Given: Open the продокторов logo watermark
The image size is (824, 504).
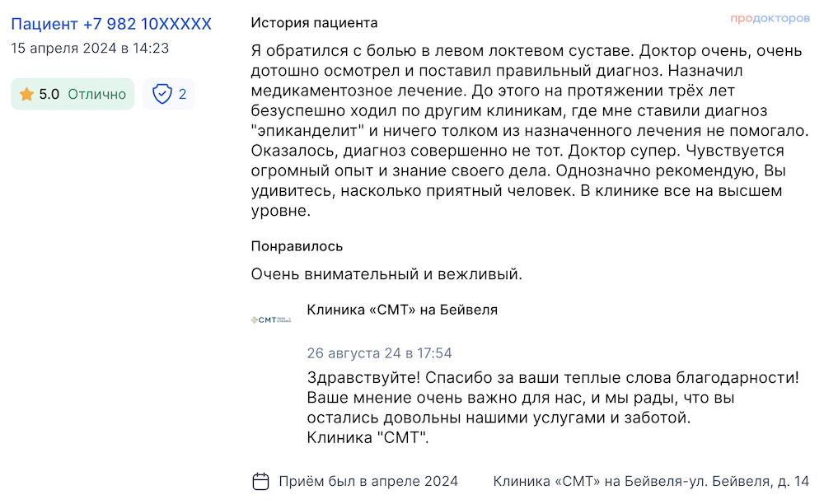Looking at the screenshot, I should pos(770,18).
